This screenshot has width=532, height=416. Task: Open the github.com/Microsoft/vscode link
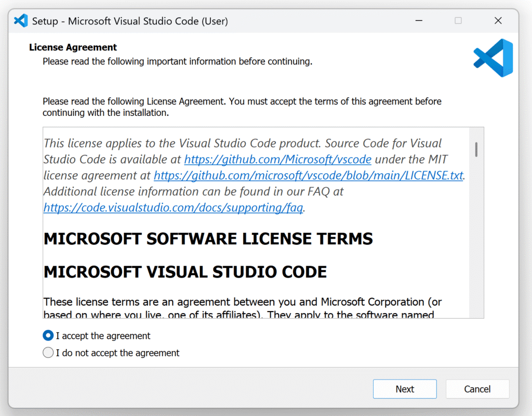click(277, 159)
